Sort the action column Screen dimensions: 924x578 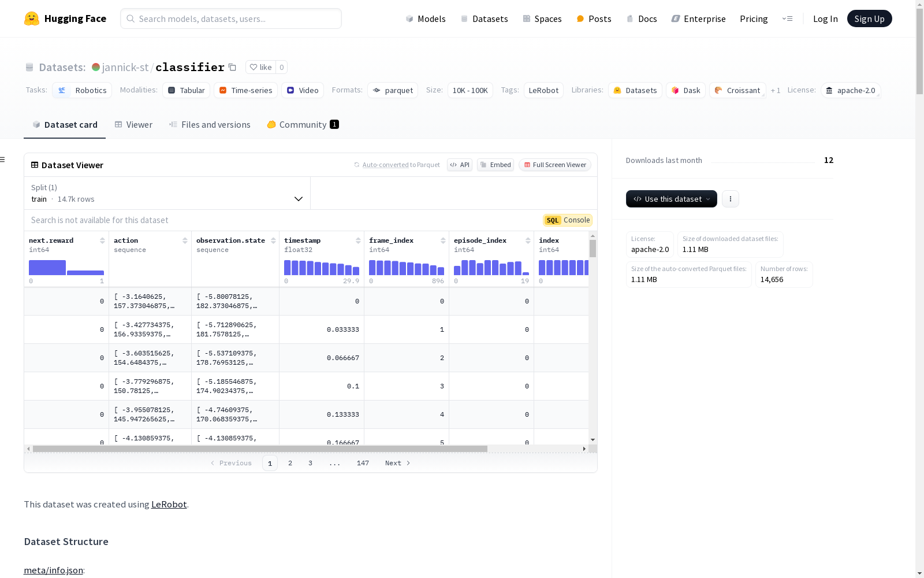click(185, 240)
